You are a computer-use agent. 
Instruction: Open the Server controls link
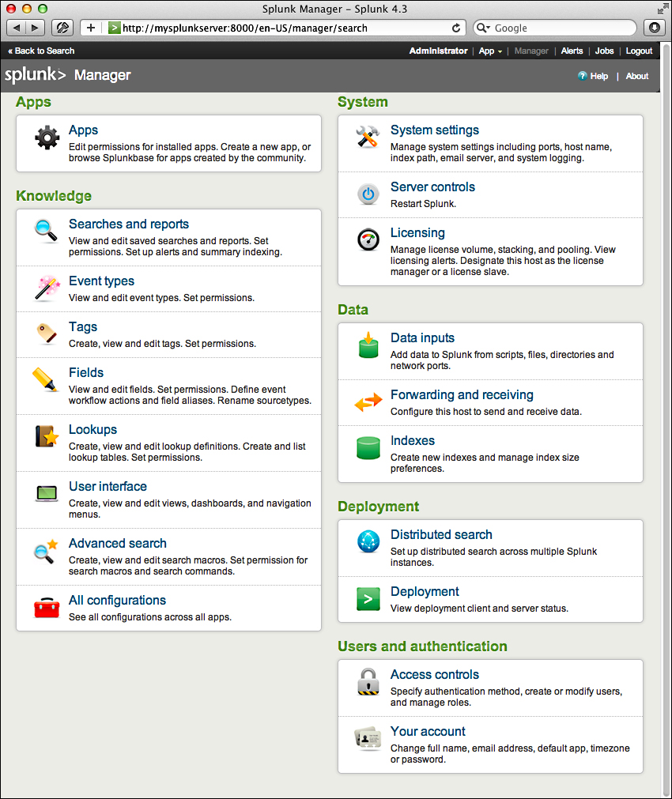(432, 187)
